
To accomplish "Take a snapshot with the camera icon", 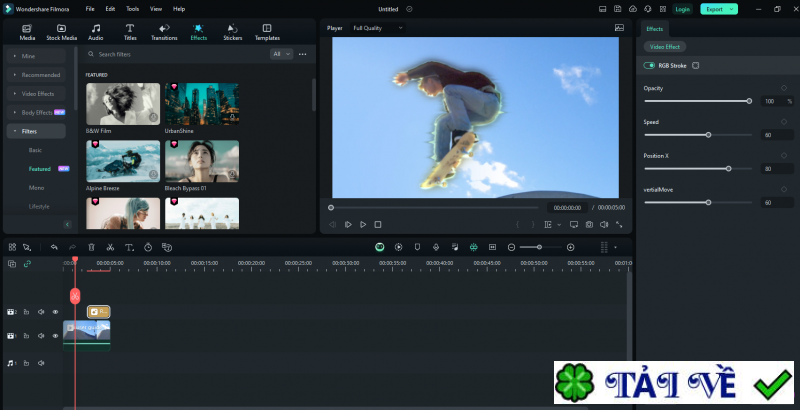I will tap(589, 224).
